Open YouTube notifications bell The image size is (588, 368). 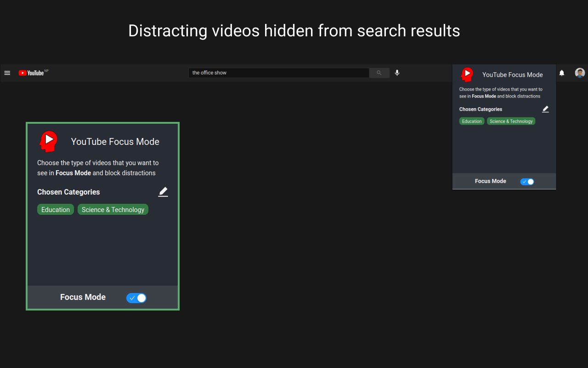[561, 73]
